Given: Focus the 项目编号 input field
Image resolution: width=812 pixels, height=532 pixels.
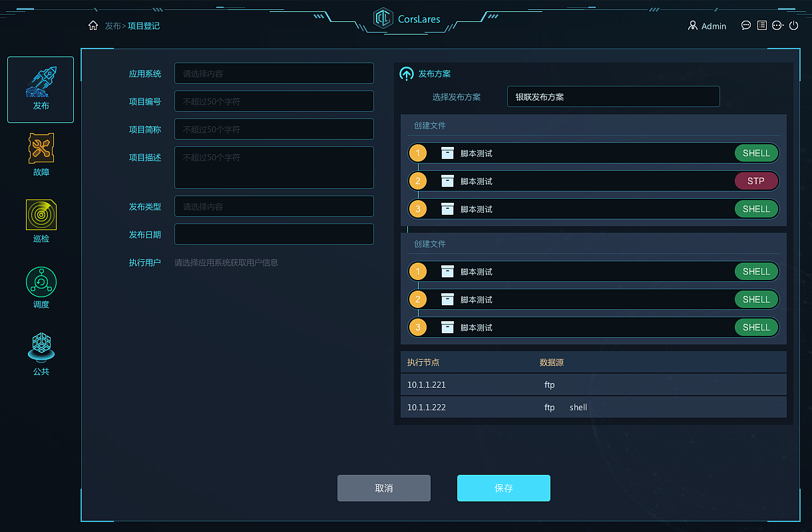Looking at the screenshot, I should [x=274, y=101].
